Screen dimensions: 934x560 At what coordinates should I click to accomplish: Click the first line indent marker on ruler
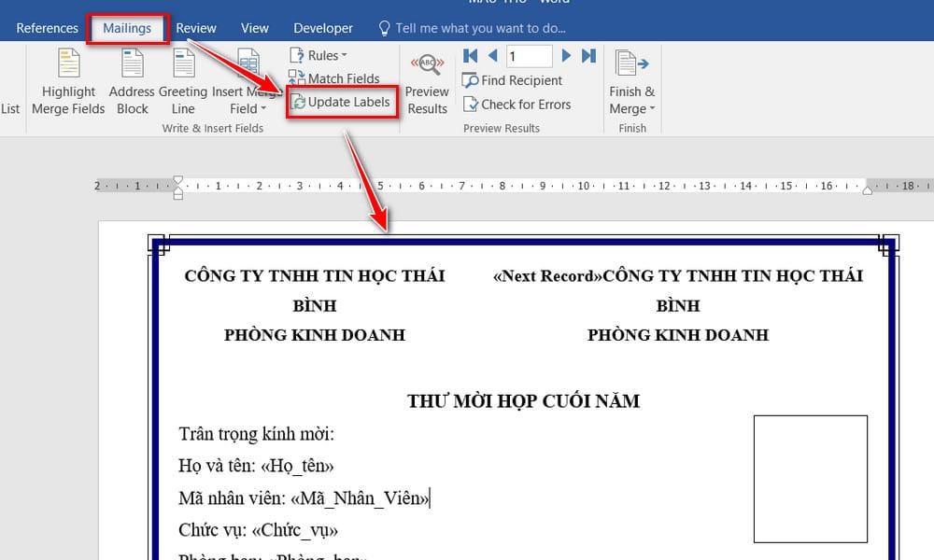click(177, 180)
